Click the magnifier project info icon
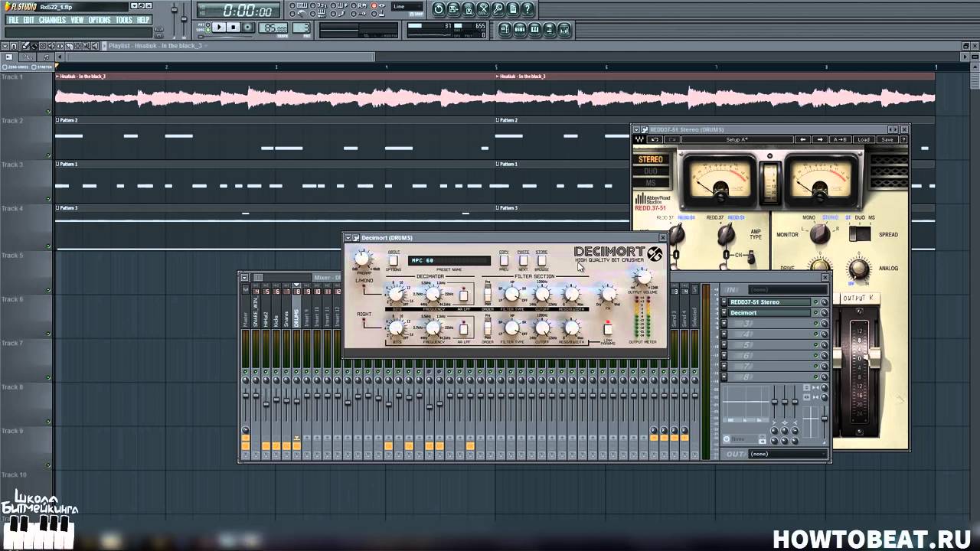The height and width of the screenshot is (551, 980). click(x=498, y=9)
